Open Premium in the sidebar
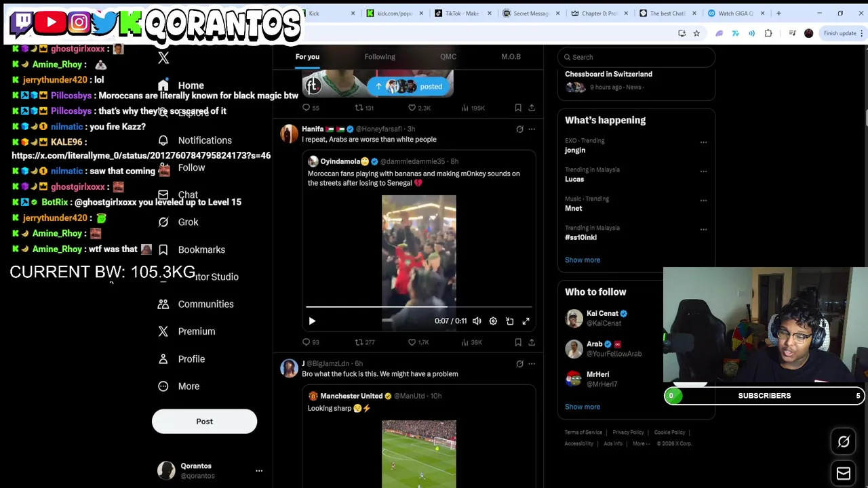 (186, 331)
